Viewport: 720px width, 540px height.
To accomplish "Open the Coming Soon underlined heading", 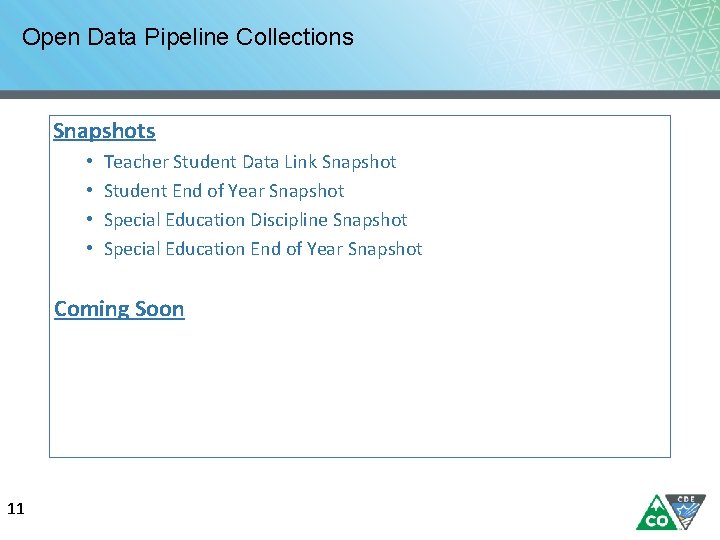I will [x=119, y=309].
